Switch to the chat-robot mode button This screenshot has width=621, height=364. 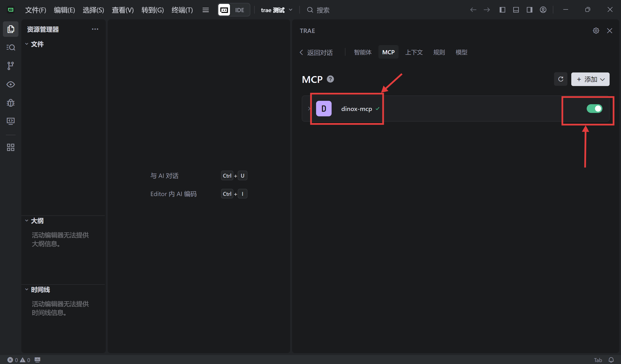pyautogui.click(x=224, y=10)
